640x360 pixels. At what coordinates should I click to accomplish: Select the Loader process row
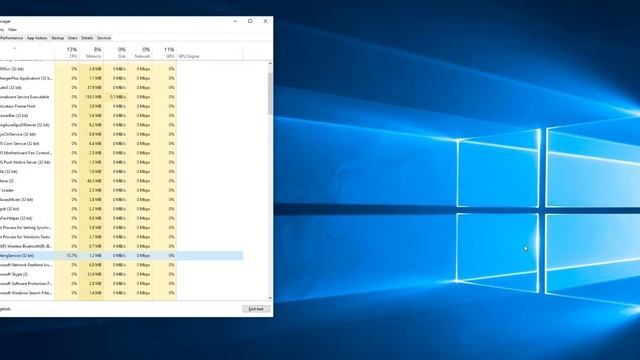(121, 190)
